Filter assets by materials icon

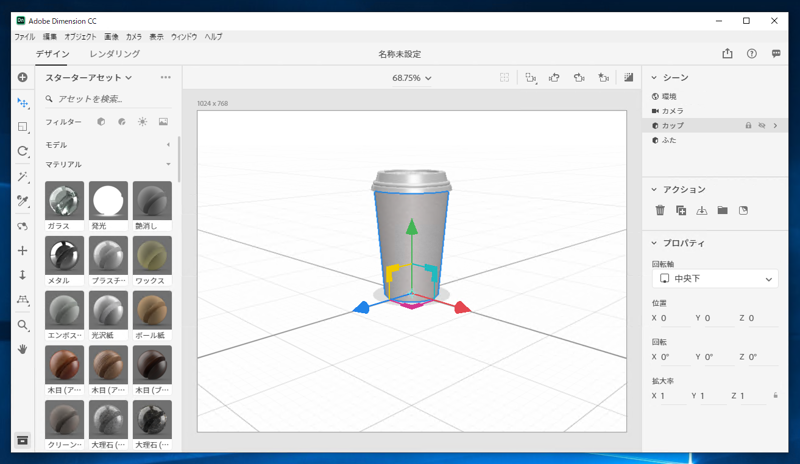coord(121,122)
